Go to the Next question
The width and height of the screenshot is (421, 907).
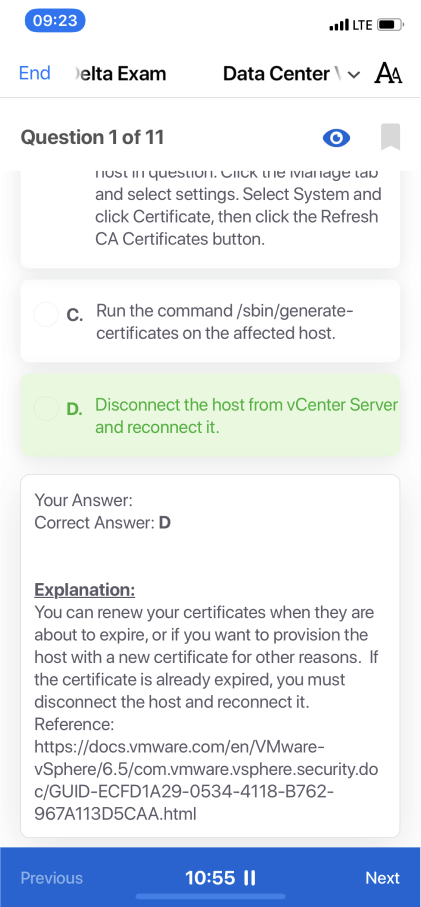pyautogui.click(x=382, y=878)
